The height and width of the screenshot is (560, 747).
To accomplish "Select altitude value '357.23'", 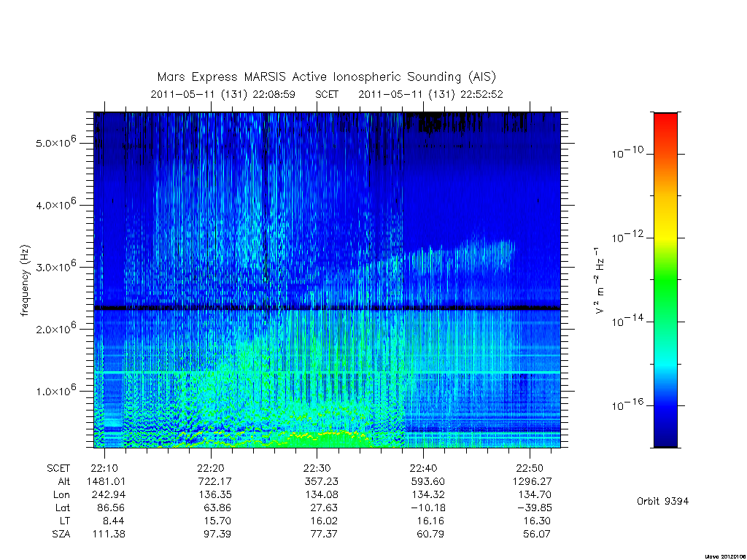I will pyautogui.click(x=322, y=481).
